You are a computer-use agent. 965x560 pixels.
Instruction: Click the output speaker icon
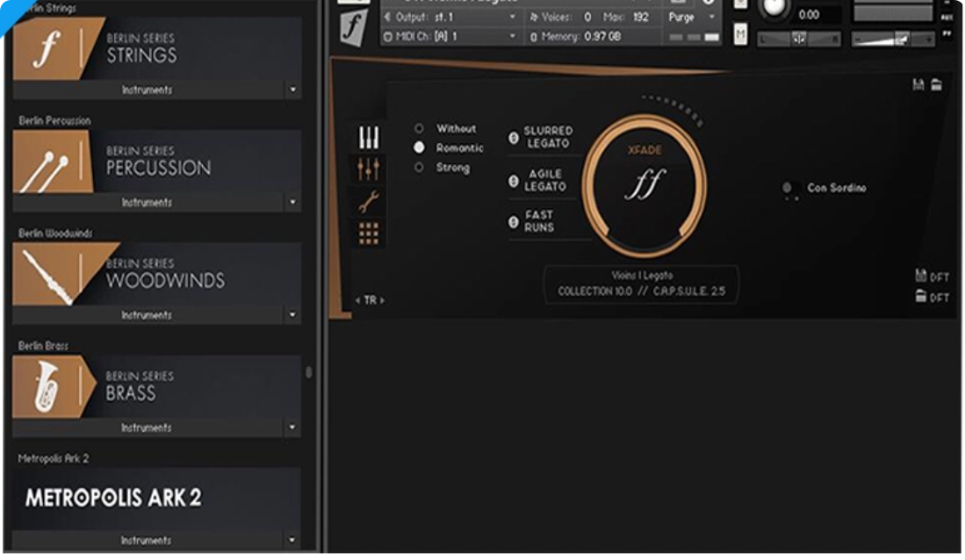(x=388, y=18)
